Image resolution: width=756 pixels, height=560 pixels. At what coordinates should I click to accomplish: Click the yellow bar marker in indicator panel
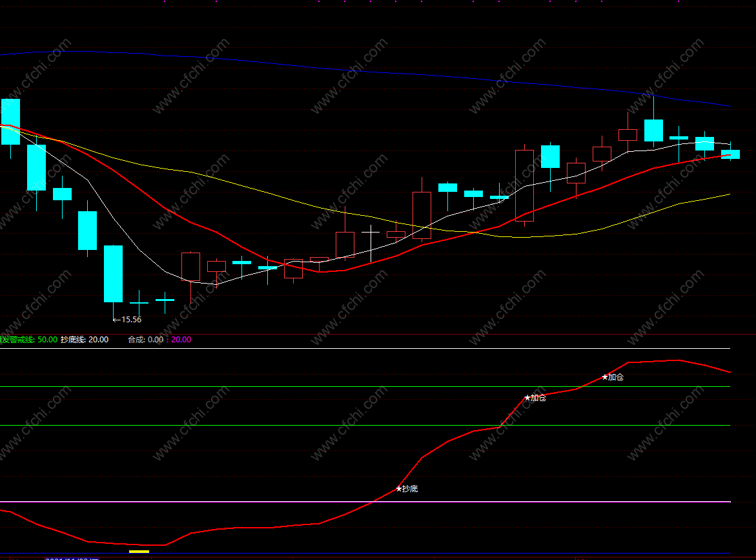coord(139,552)
